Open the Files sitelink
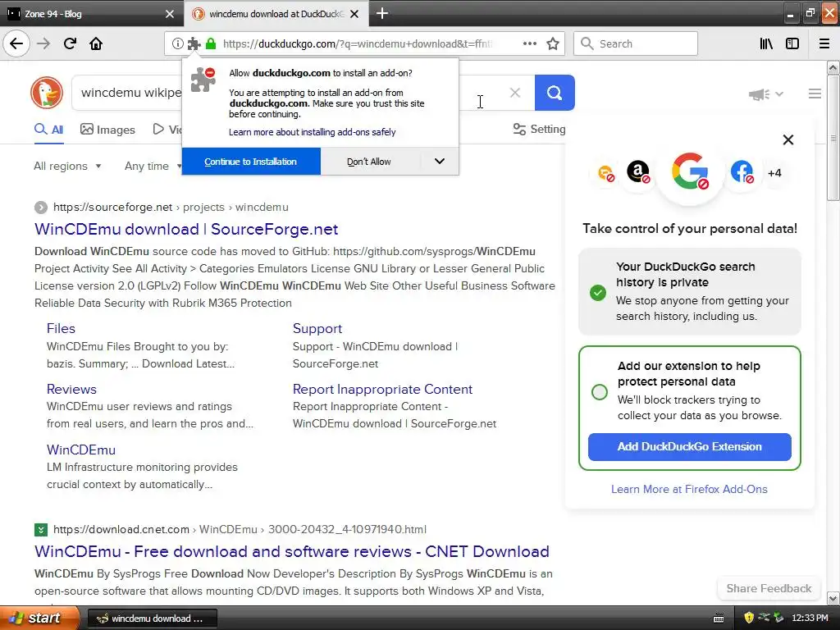This screenshot has width=840, height=630. (x=61, y=328)
